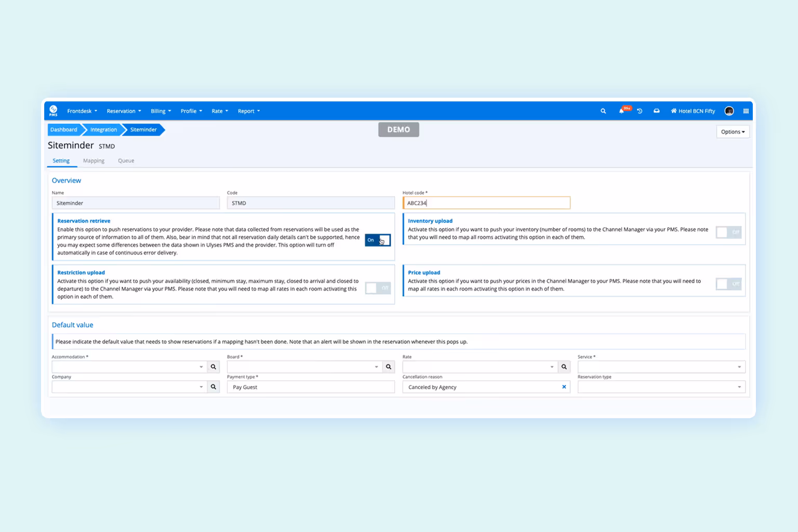Open the history clock icon
Viewport: 798px width, 532px height.
640,111
